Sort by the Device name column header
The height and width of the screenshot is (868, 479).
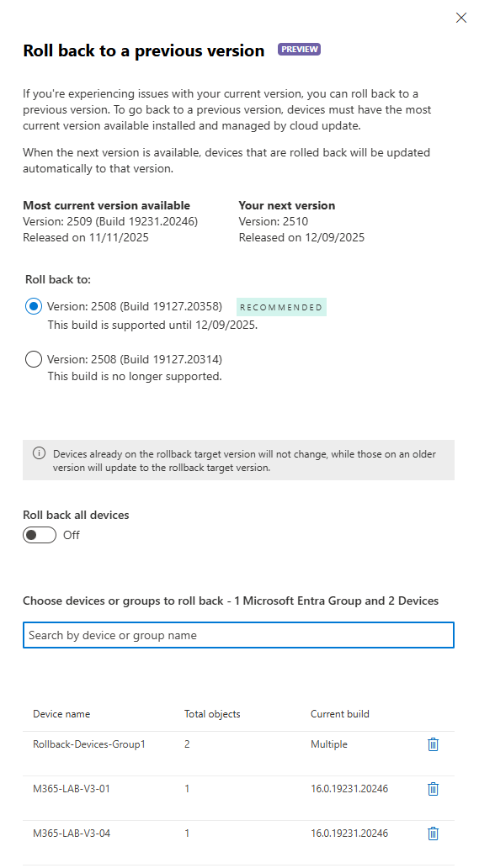(x=61, y=713)
